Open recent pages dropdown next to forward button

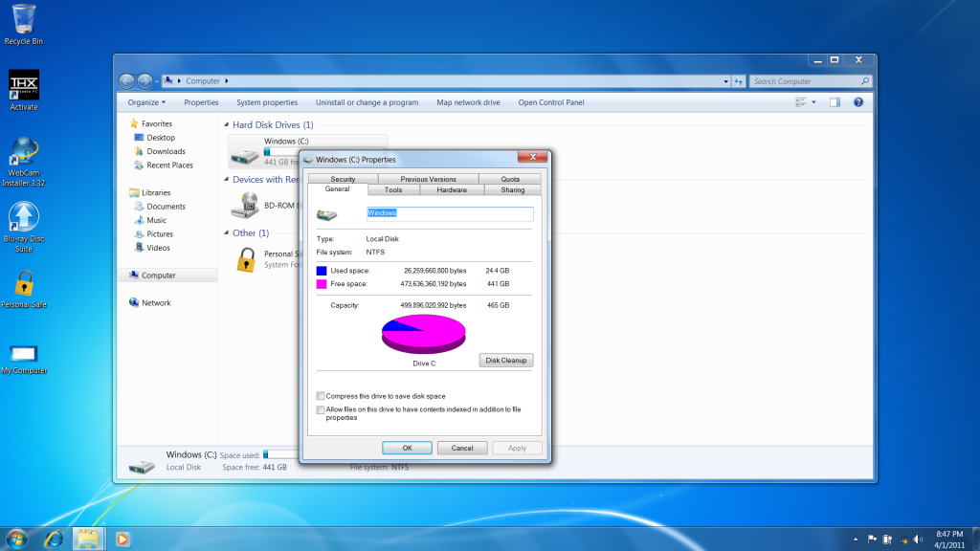point(156,82)
